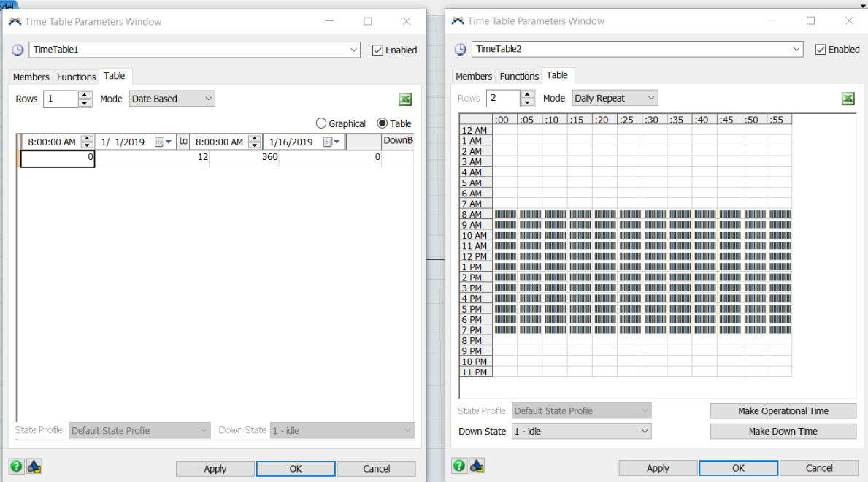This screenshot has height=482, width=868.
Task: Click the Rows input field in TimeTable1
Action: point(61,99)
